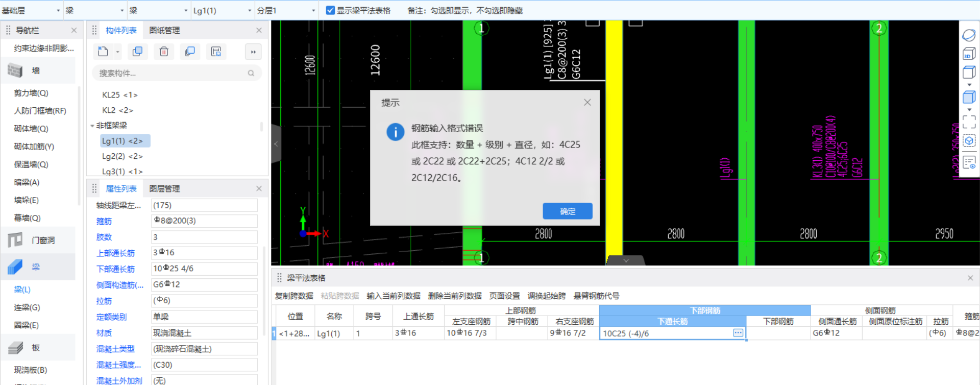The height and width of the screenshot is (385, 980).
Task: Switch to 图纸管理 tab
Action: tap(164, 30)
